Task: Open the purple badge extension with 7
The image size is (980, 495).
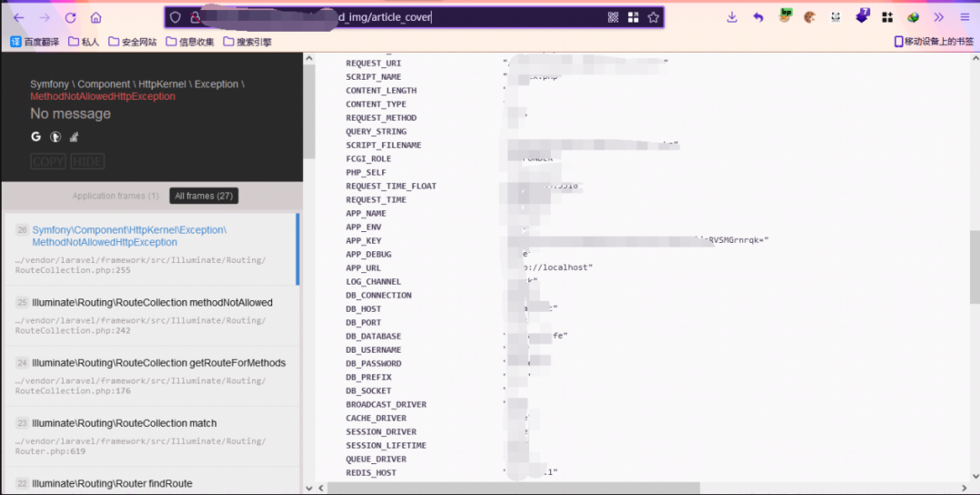Action: (863, 16)
